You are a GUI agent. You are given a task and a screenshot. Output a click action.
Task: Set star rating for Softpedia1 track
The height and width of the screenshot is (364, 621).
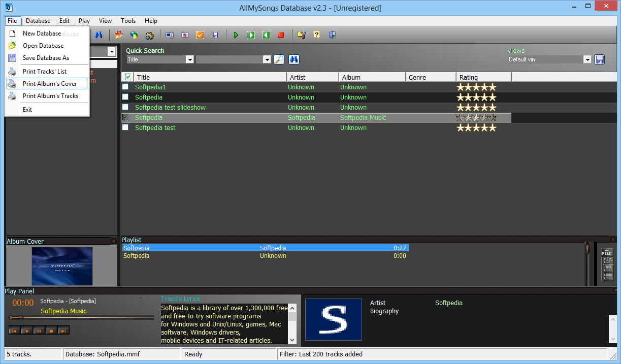click(x=476, y=87)
